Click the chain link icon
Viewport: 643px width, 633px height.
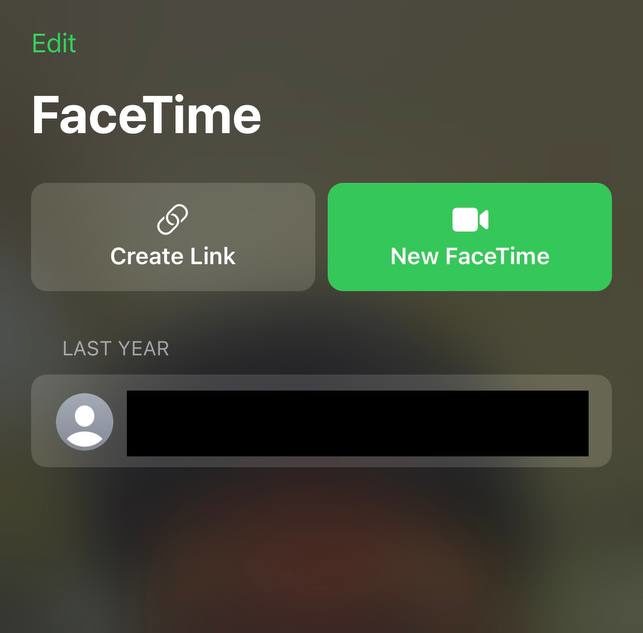(173, 219)
